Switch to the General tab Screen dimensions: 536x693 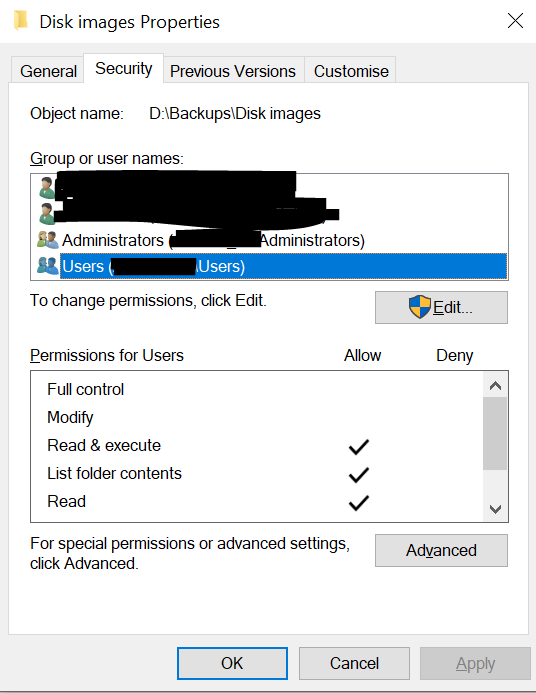[x=48, y=71]
